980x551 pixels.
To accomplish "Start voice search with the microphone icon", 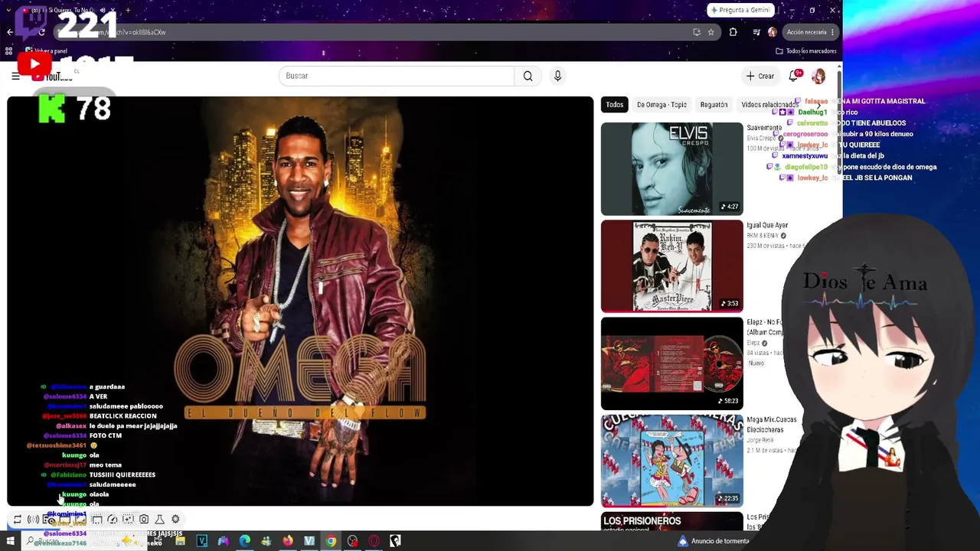I will pyautogui.click(x=557, y=76).
